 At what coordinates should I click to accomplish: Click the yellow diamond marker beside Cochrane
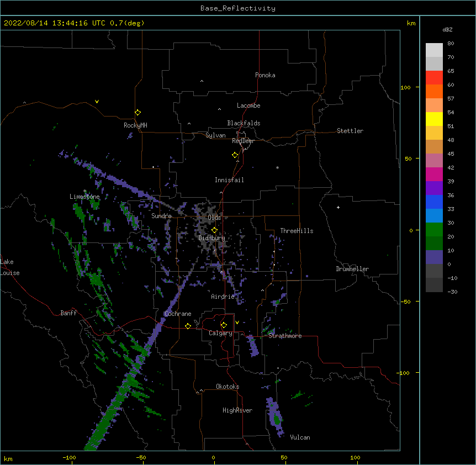188,326
